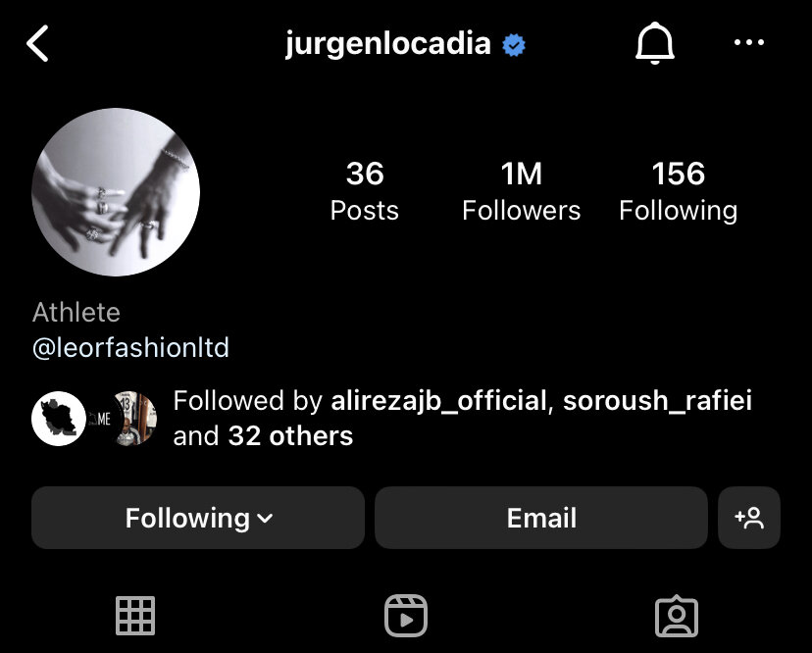This screenshot has height=653, width=812.
Task: Show the 32 others mutual followers
Action: point(290,436)
